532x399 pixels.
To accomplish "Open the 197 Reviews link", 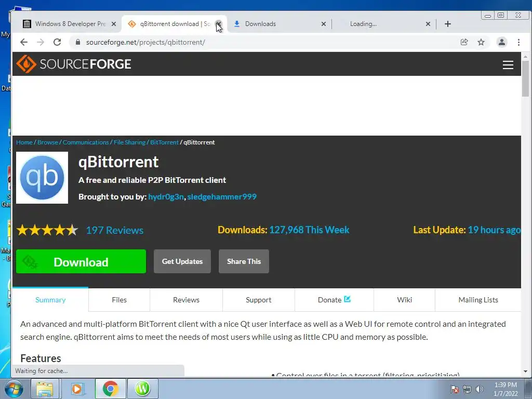I will (x=115, y=230).
